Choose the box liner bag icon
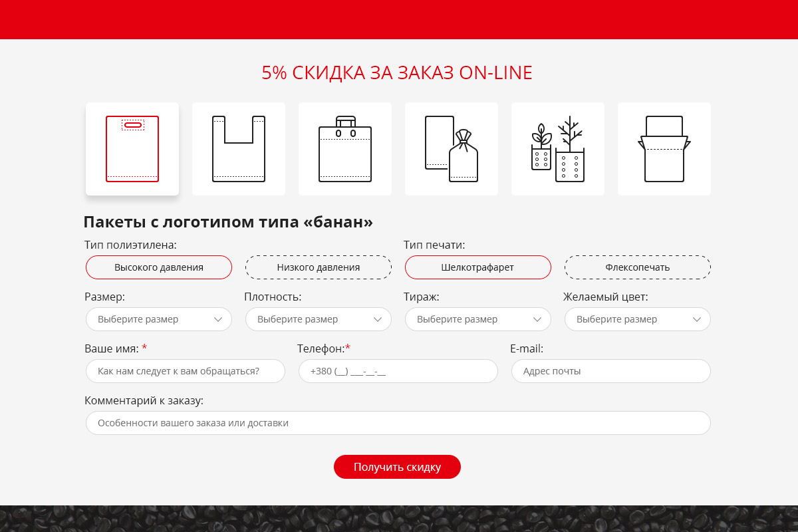798x532 pixels. (664, 149)
